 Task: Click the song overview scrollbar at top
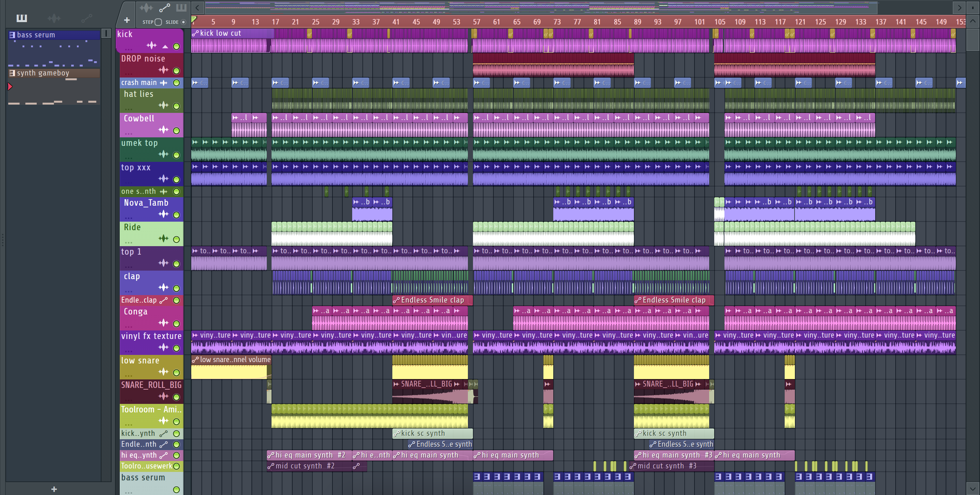(541, 7)
